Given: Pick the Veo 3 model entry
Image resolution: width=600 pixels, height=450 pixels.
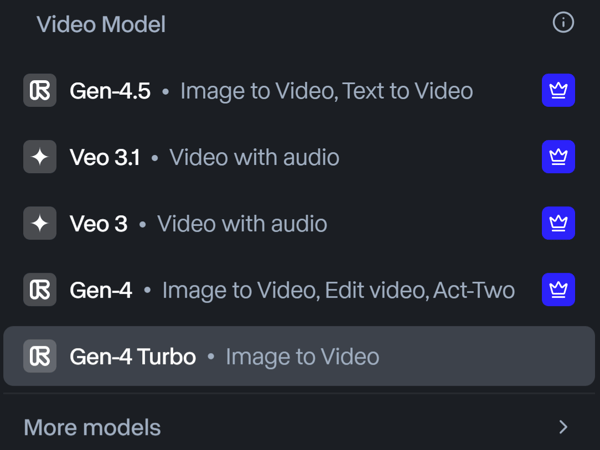Looking at the screenshot, I should pos(99,223).
